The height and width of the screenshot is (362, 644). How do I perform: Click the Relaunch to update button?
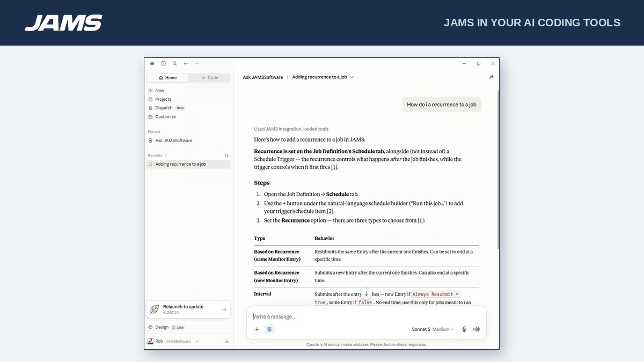point(188,309)
